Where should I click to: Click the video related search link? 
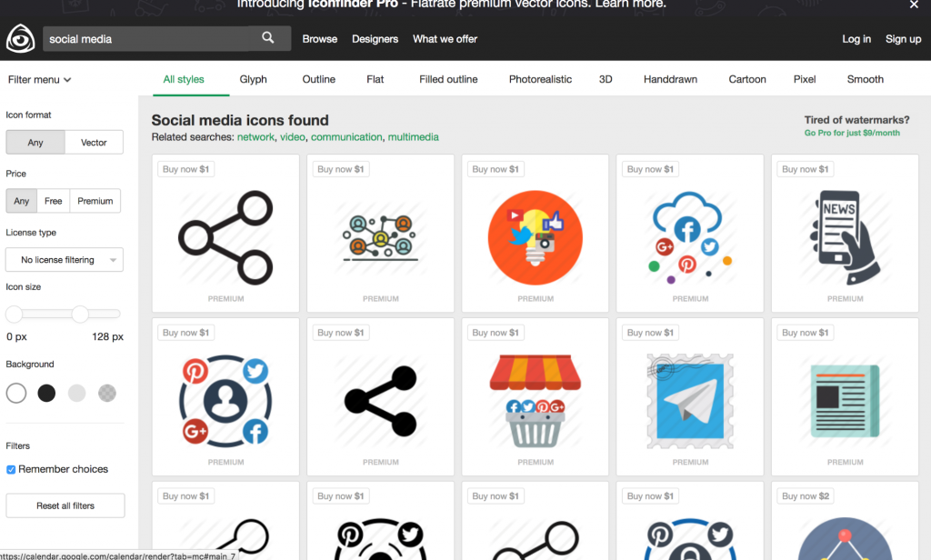tap(292, 137)
